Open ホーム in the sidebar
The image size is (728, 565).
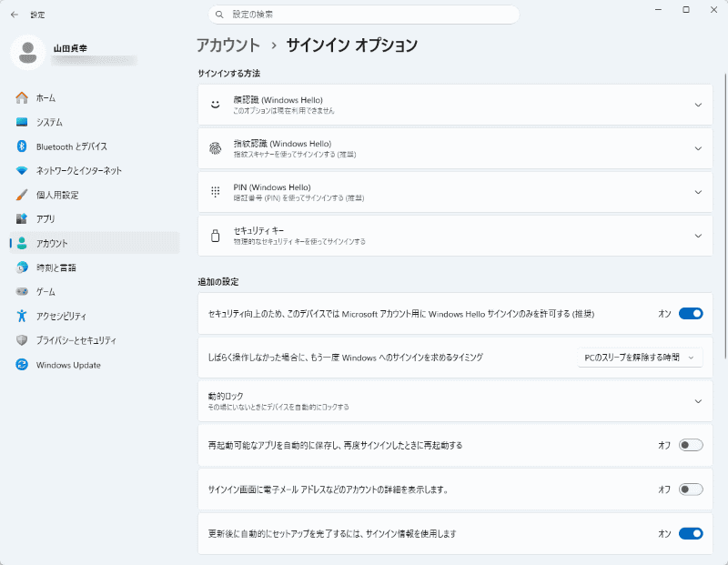[95, 98]
